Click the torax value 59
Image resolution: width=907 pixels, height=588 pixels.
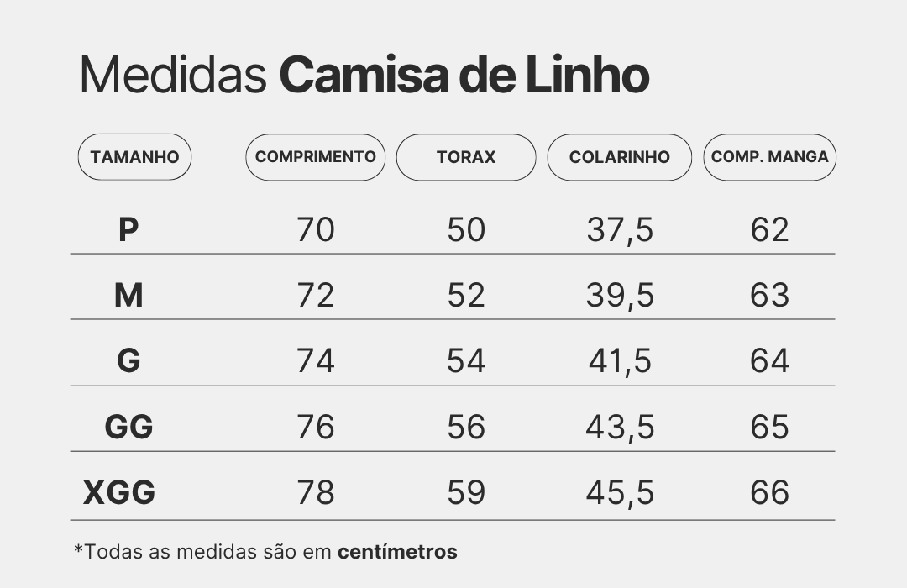click(466, 492)
